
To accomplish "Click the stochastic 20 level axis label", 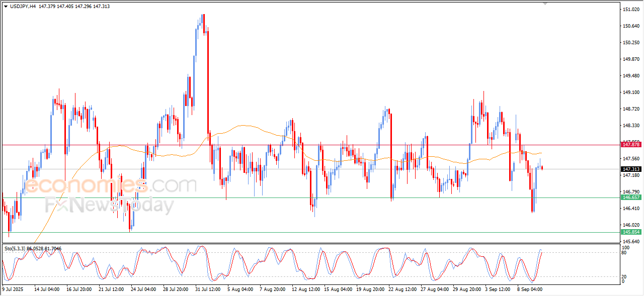I will click(625, 276).
